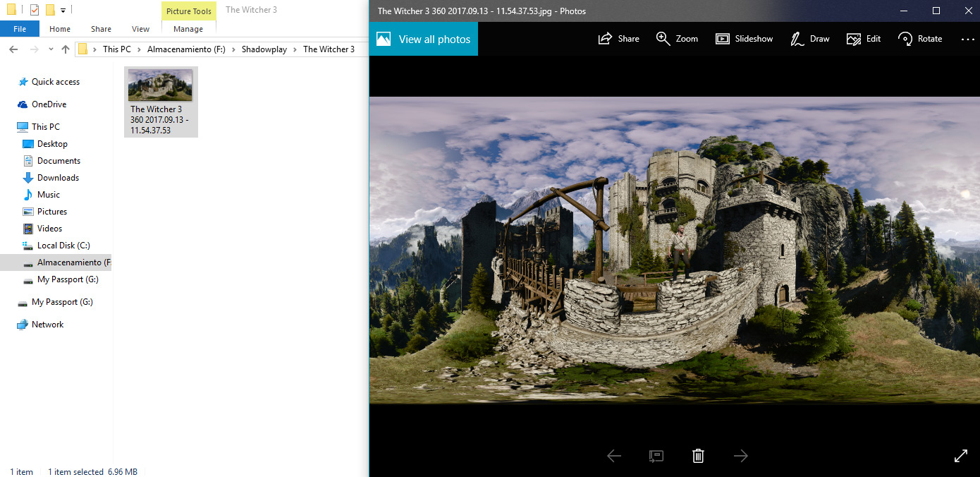Show next photo with right arrow
Screen dimensions: 980x477
coord(740,456)
